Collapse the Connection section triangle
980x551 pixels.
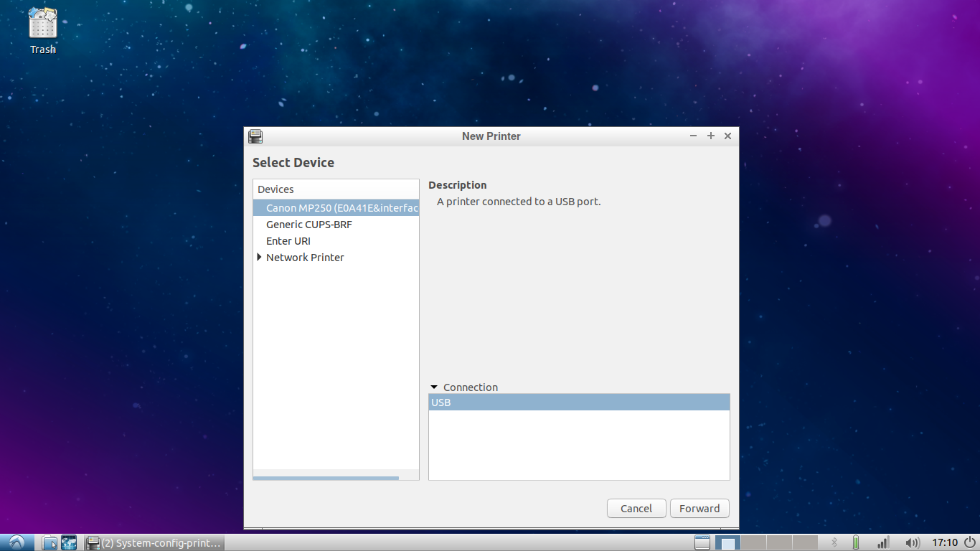(434, 387)
